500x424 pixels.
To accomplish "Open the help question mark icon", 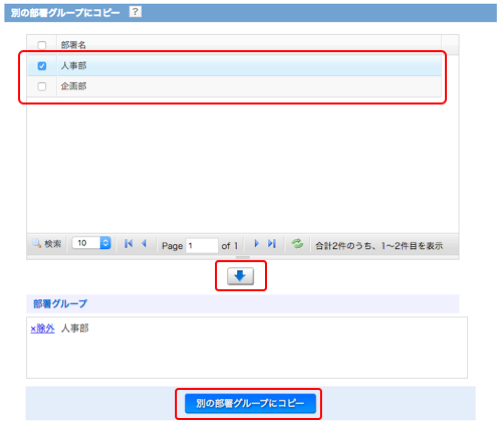I will tap(135, 12).
